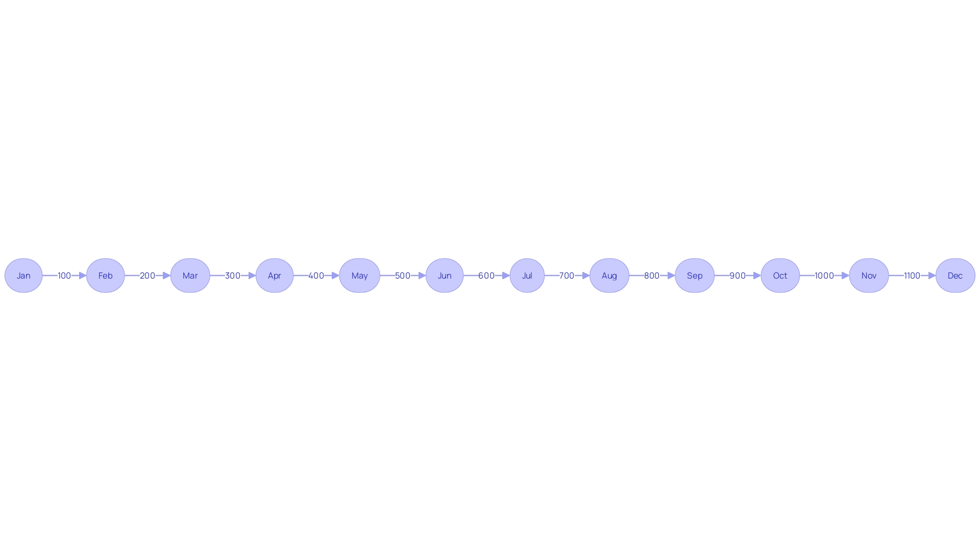Click the Jun node circle
Viewport: 980px width, 551px height.
(444, 275)
